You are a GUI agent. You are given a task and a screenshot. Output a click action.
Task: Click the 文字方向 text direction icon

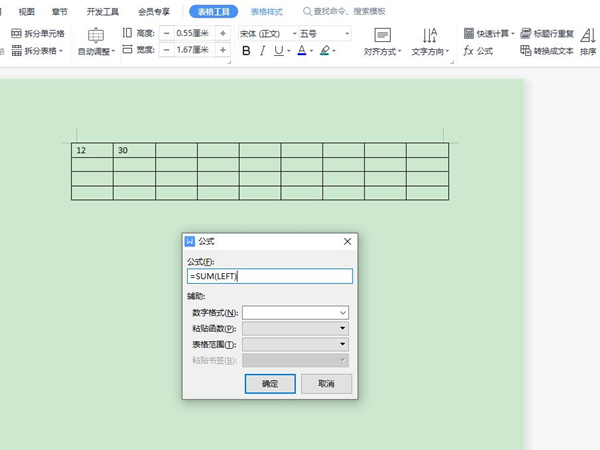(431, 35)
